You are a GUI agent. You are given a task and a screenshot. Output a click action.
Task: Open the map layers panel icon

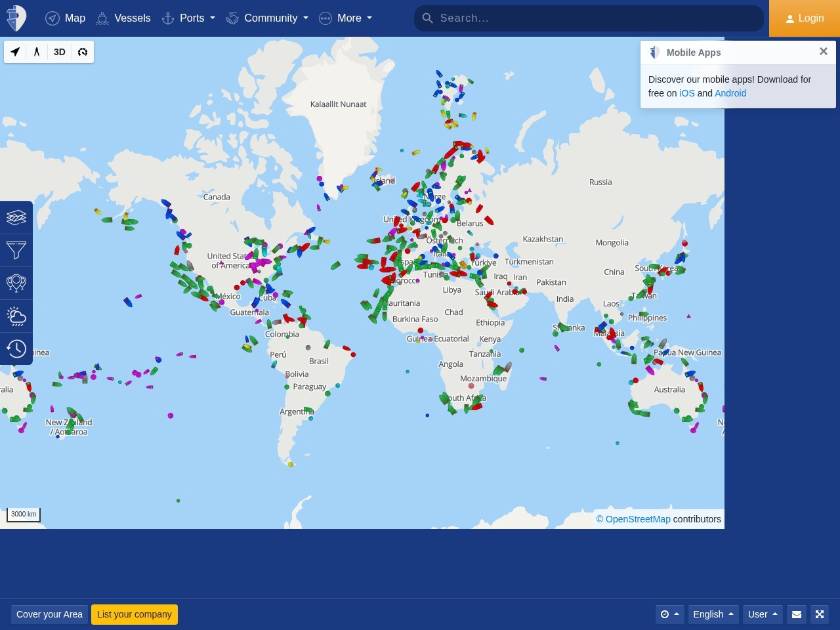[x=16, y=217]
